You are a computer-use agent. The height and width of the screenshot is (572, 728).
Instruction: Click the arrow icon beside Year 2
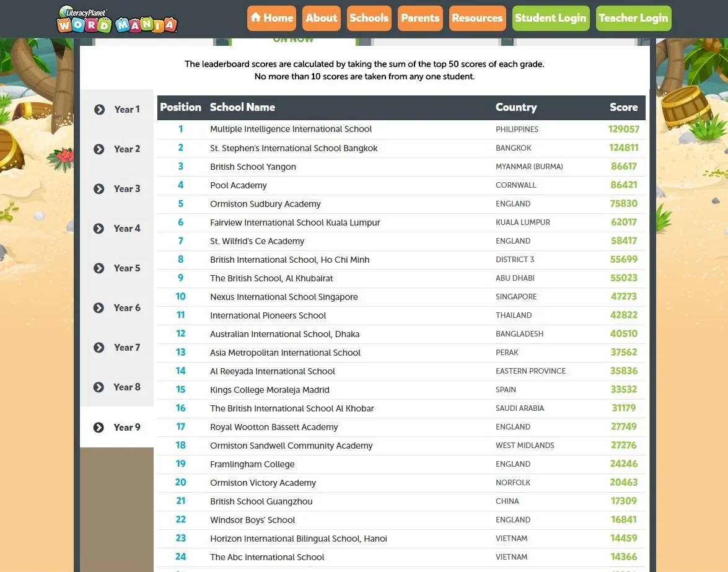[99, 149]
